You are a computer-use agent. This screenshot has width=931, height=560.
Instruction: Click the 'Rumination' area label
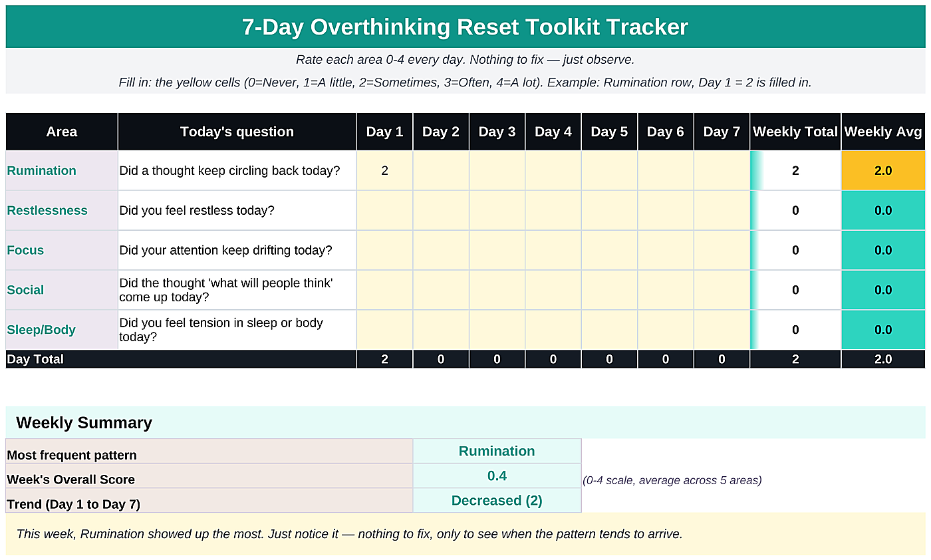(x=42, y=170)
